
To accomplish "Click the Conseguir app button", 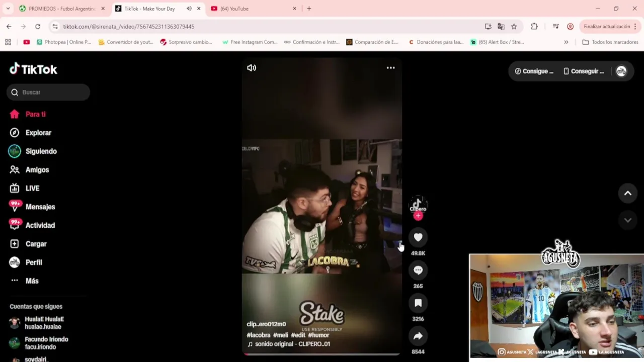I will (584, 71).
